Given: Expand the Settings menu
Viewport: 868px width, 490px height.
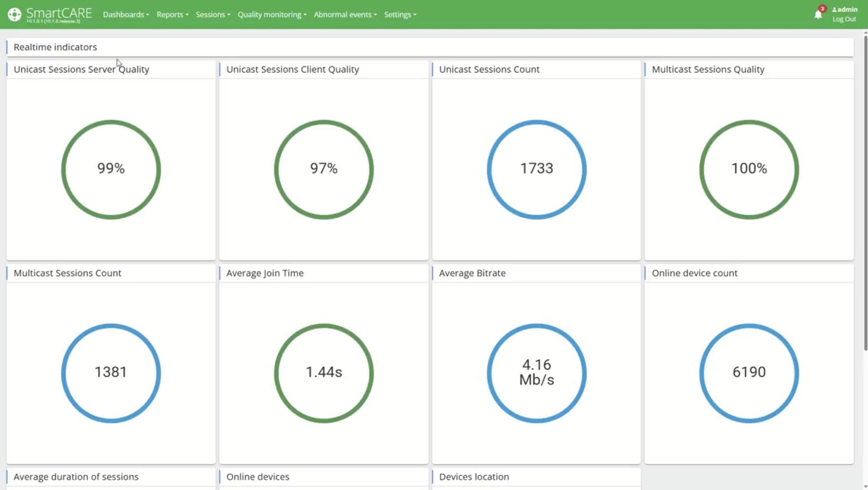Looking at the screenshot, I should click(400, 14).
